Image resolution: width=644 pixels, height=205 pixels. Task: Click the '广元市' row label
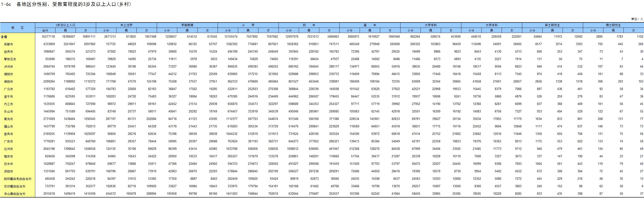(x=8, y=89)
